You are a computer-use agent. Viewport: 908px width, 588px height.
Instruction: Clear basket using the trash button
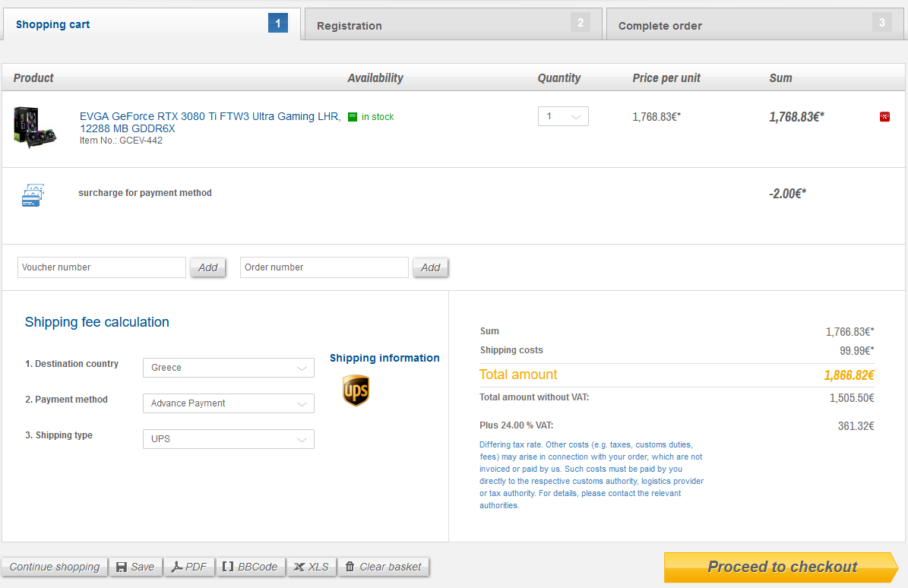383,567
